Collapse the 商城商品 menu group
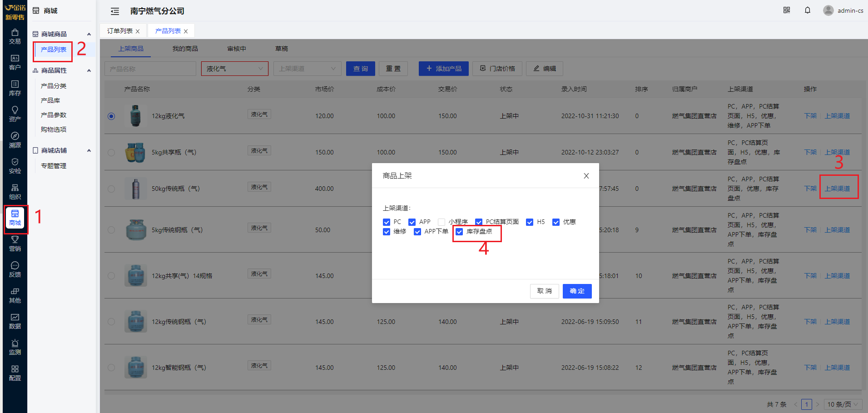 (x=89, y=35)
